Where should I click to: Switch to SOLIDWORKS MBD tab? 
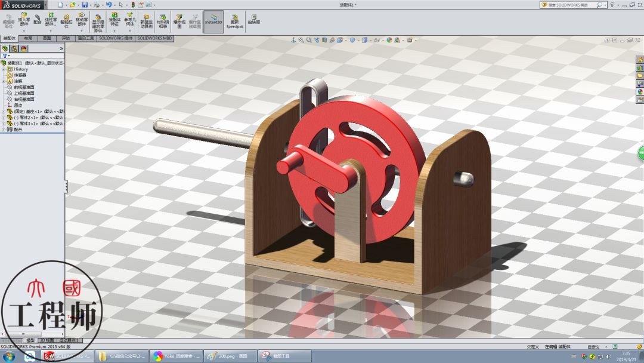(154, 38)
